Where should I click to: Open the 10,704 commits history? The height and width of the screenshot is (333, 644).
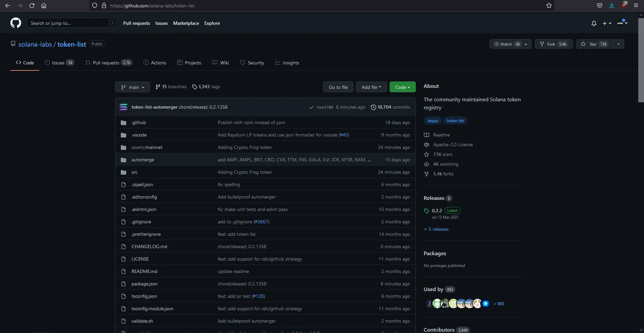390,107
